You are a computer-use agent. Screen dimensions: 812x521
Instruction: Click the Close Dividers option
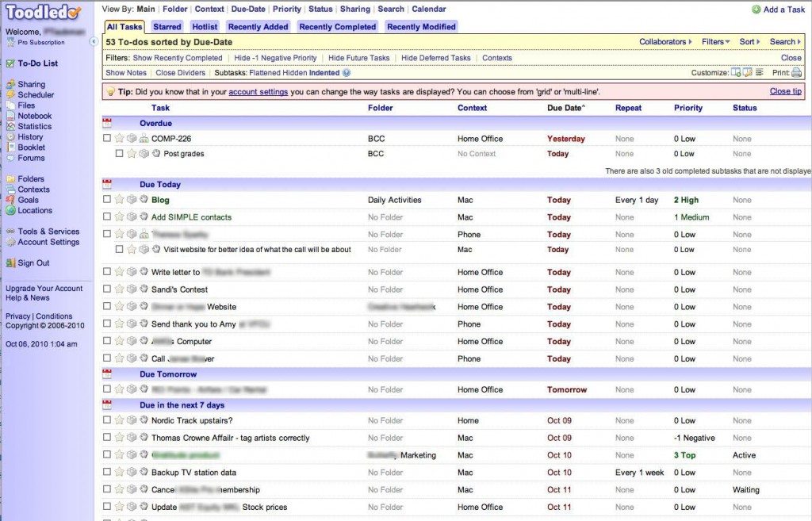click(x=181, y=72)
